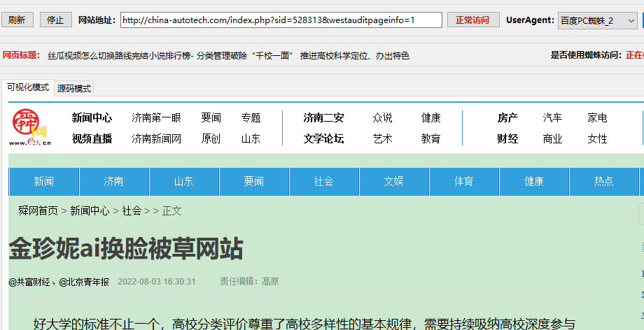This screenshot has height=330, width=644.
Task: Open the 商业 link
Action: [x=552, y=138]
